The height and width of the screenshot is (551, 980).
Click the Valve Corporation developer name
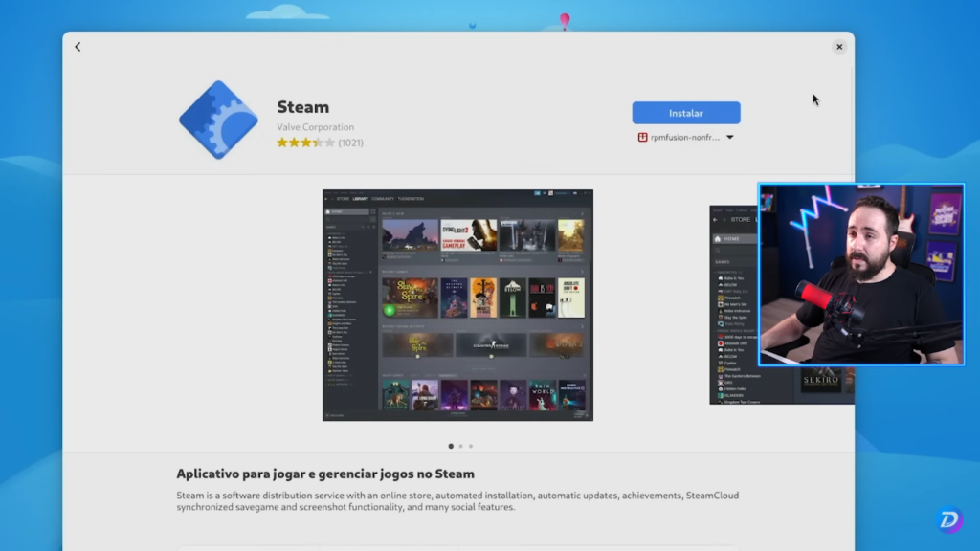click(315, 127)
